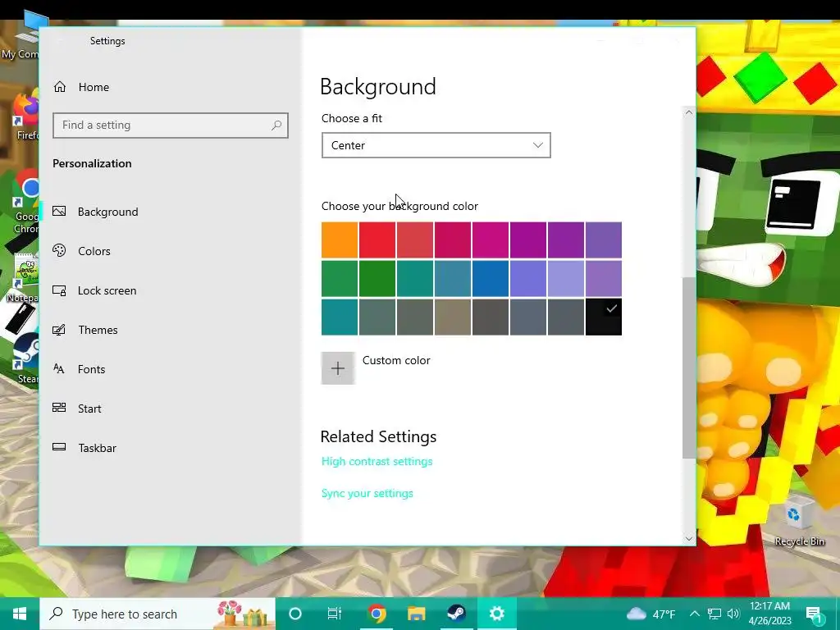This screenshot has height=630, width=840.
Task: Click the Find a setting search field
Action: tap(171, 126)
